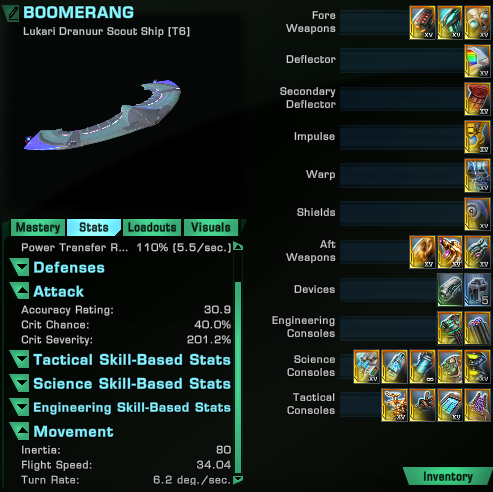Image resolution: width=493 pixels, height=492 pixels.
Task: Click the last Tactical Consoles purple item
Action: pos(477,405)
